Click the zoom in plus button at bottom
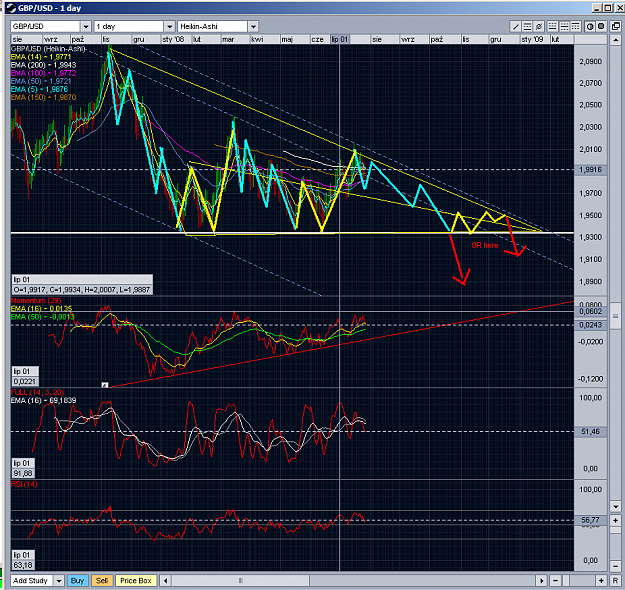The height and width of the screenshot is (590, 625). coord(601,580)
